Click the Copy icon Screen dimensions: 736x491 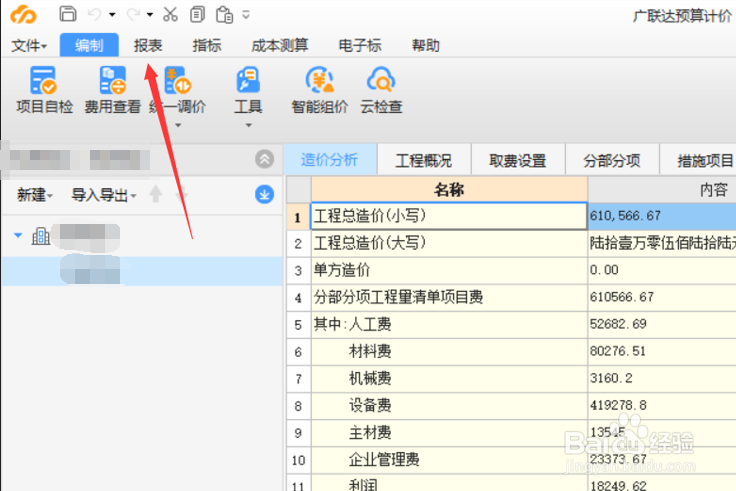(x=197, y=15)
